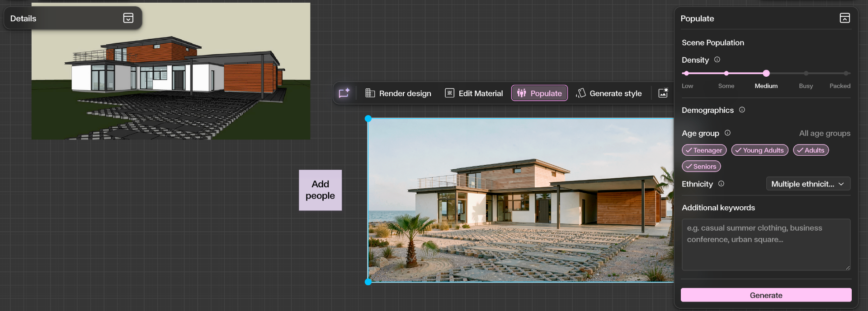Collapse the Populate panel
868x311 pixels.
pyautogui.click(x=844, y=18)
